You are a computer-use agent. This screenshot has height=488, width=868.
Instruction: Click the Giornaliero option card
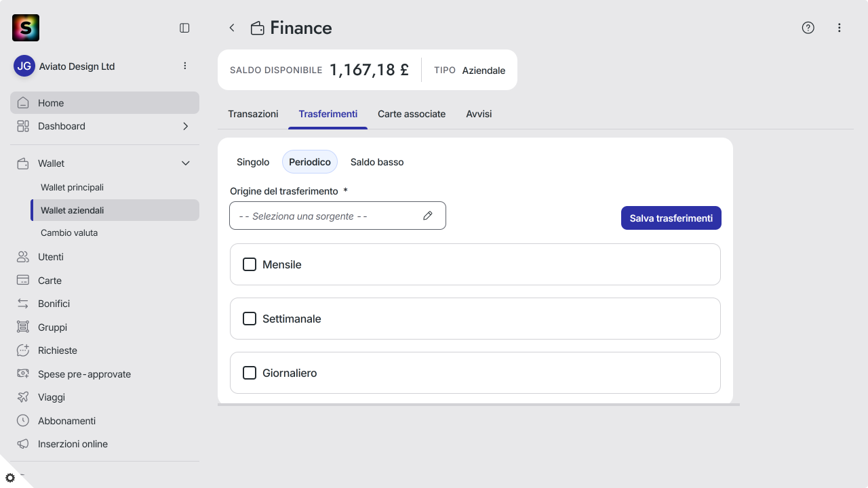pos(475,373)
